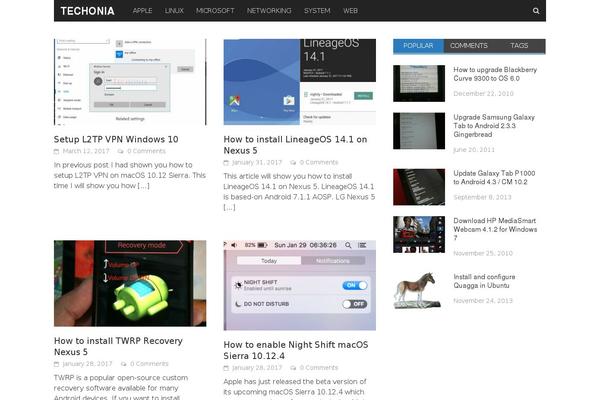This screenshot has height=400, width=600.
Task: Open the search icon in the navbar
Action: pos(536,11)
